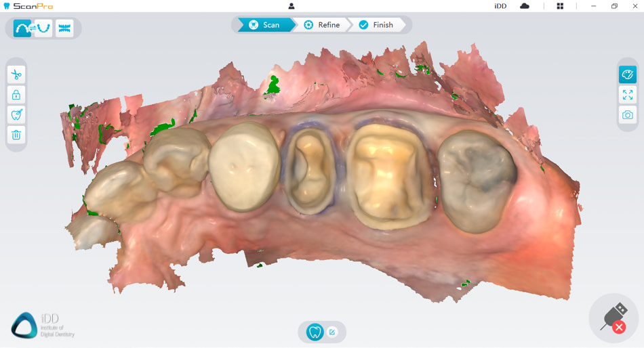Open the Refine step
Viewport: 644px width, 348px height.
[321, 25]
